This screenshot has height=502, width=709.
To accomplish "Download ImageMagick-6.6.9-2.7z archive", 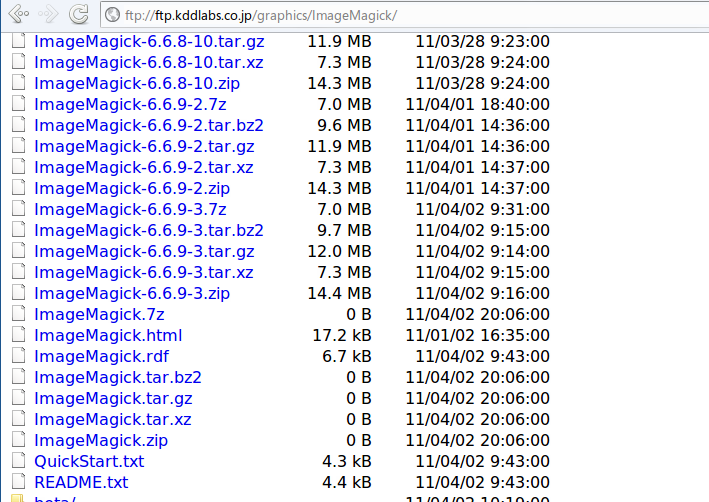I will 130,104.
